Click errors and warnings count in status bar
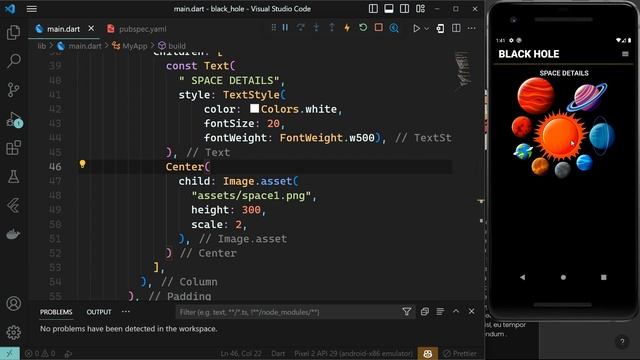 pyautogui.click(x=40, y=353)
